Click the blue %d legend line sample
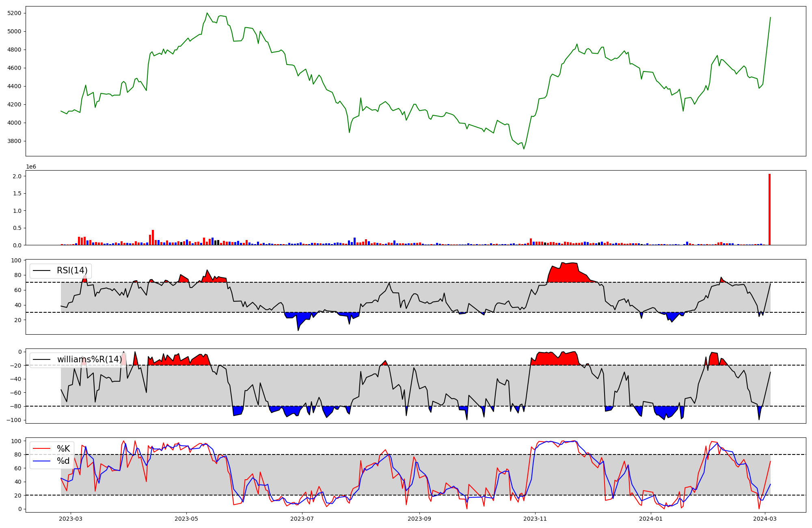The height and width of the screenshot is (528, 812). (41, 461)
